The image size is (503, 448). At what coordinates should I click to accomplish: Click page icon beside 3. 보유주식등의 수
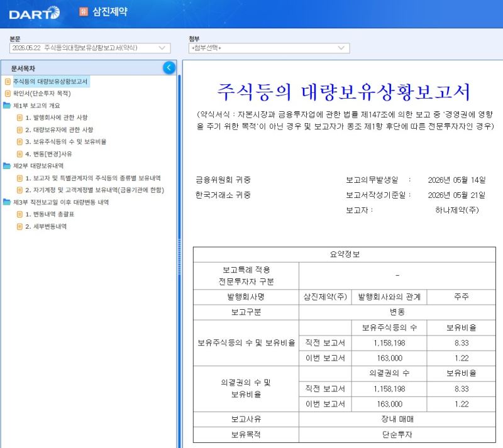point(19,142)
